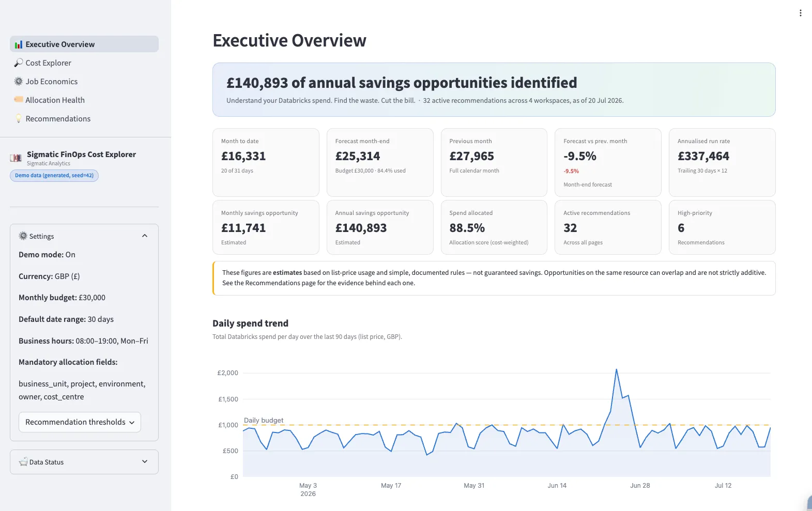Click the Data Status icon
Viewport: 812px width, 511px height.
[23, 462]
